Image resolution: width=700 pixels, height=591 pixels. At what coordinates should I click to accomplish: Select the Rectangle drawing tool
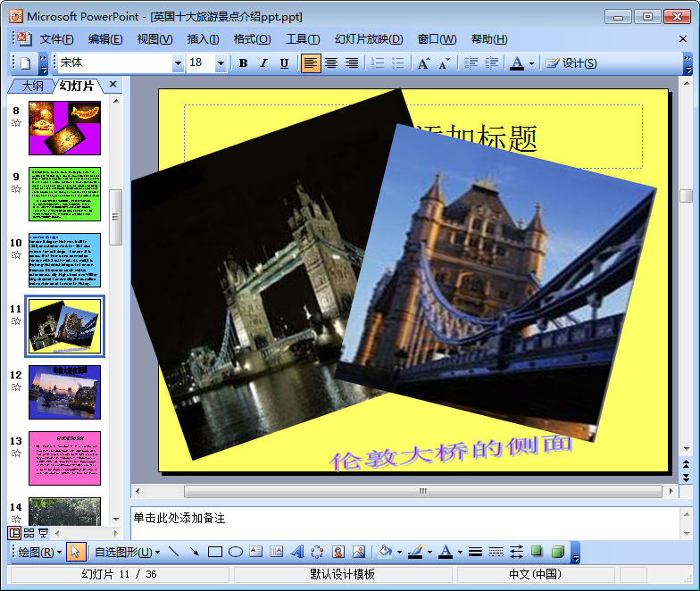(214, 552)
